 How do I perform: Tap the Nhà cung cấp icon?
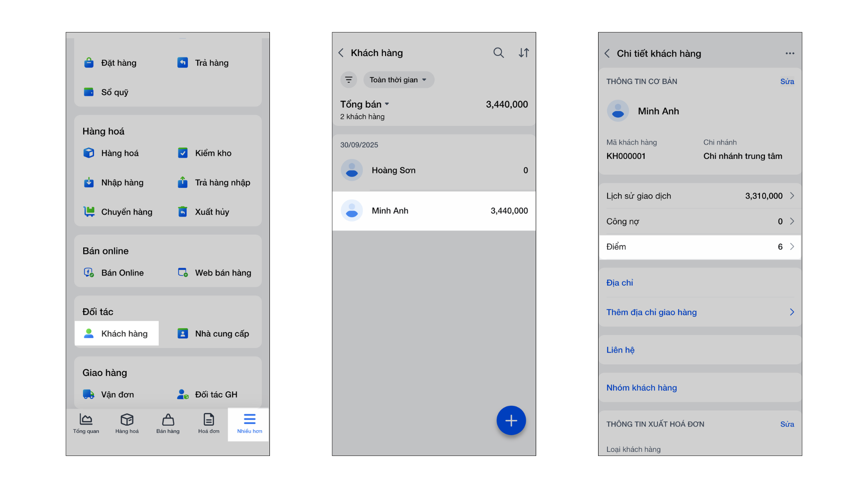click(183, 333)
